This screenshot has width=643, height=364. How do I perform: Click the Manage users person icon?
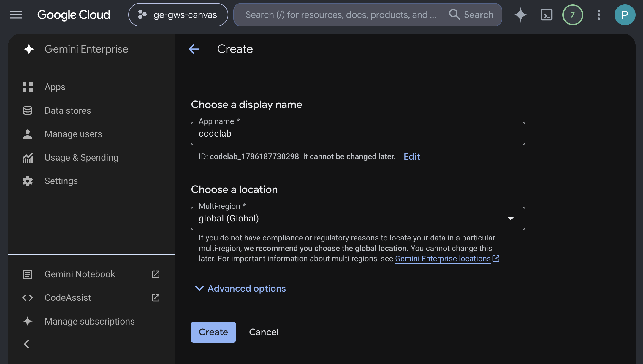28,134
